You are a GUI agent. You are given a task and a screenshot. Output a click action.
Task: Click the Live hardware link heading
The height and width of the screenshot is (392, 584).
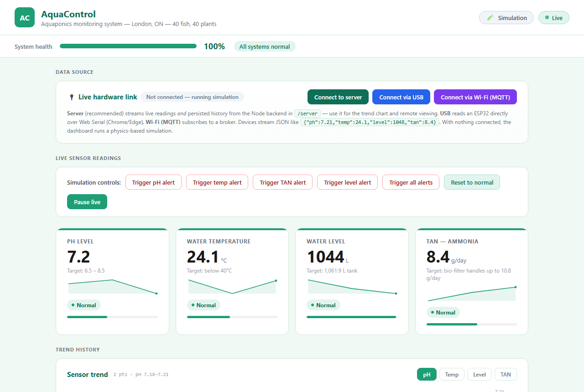[108, 97]
